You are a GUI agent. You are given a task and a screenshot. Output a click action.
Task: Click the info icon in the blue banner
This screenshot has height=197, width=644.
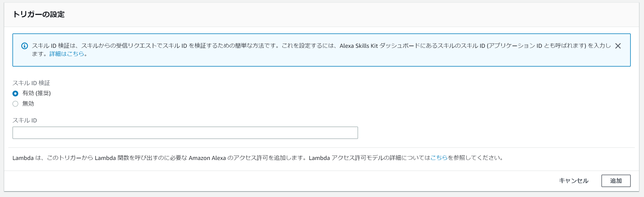25,46
